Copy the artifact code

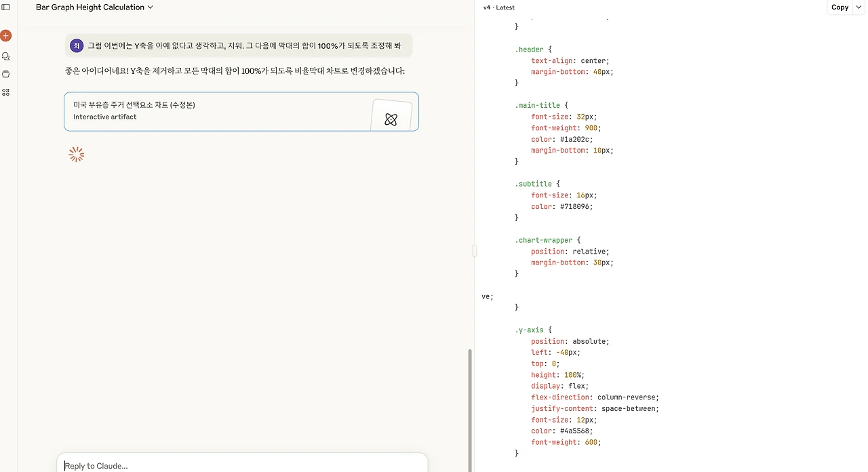840,7
